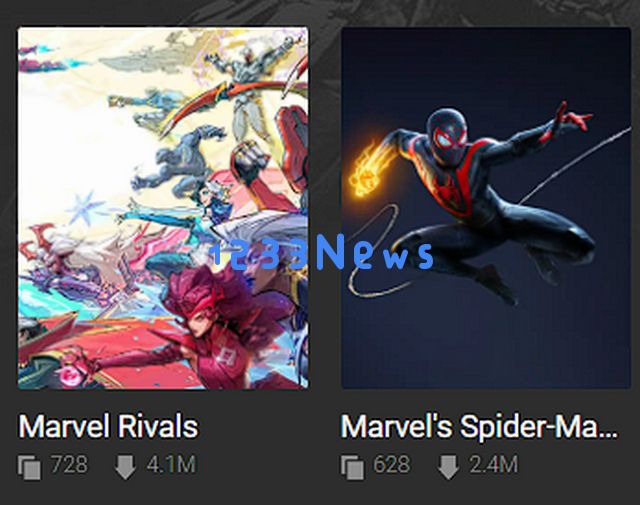Click the mods stack icon beside 628
This screenshot has width=640, height=505.
[352, 467]
